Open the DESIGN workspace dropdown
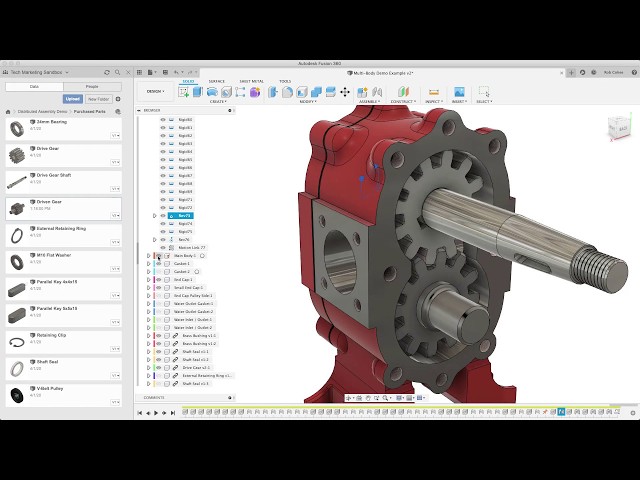The height and width of the screenshot is (480, 640). [x=156, y=91]
